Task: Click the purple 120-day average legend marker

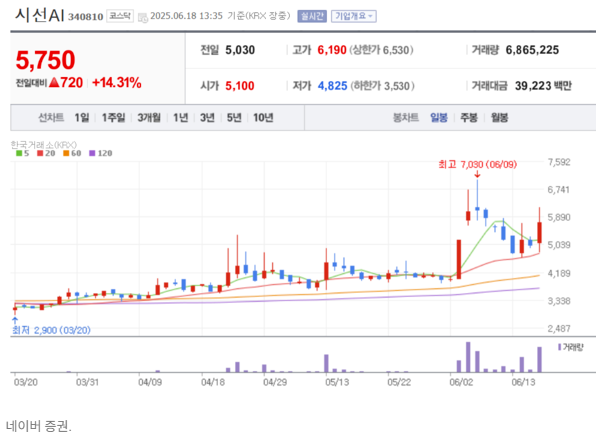Action: [92, 153]
